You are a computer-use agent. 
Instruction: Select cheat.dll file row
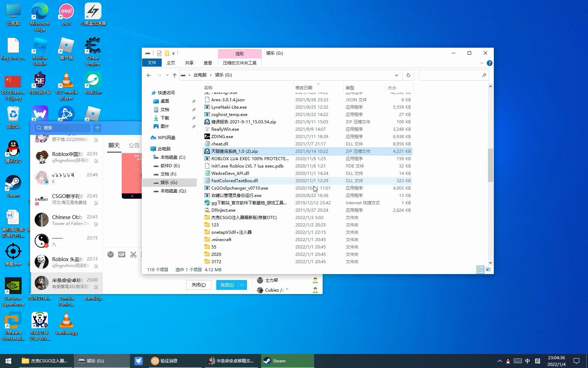(307, 144)
